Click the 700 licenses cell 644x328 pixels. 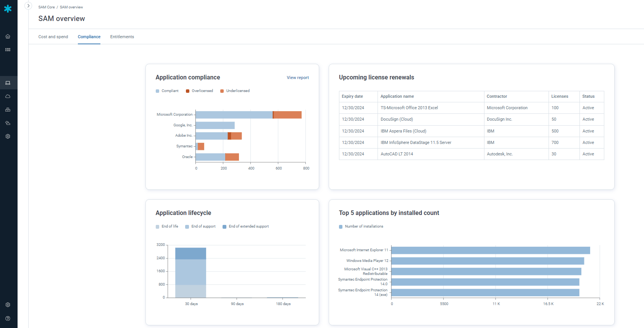[564, 142]
